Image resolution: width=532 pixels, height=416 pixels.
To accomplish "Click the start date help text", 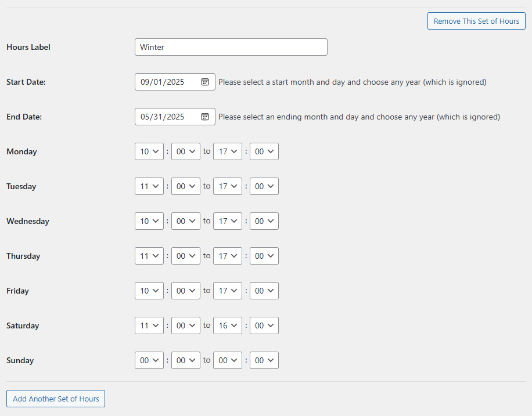I will click(352, 82).
